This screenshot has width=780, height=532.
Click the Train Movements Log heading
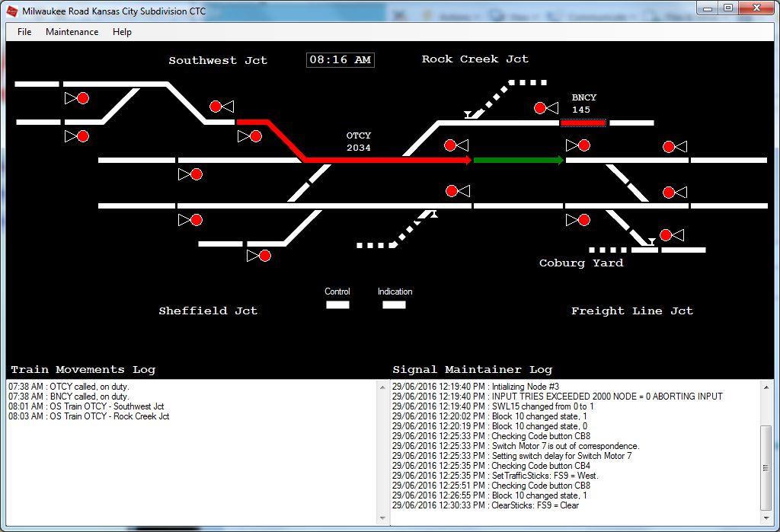click(83, 370)
